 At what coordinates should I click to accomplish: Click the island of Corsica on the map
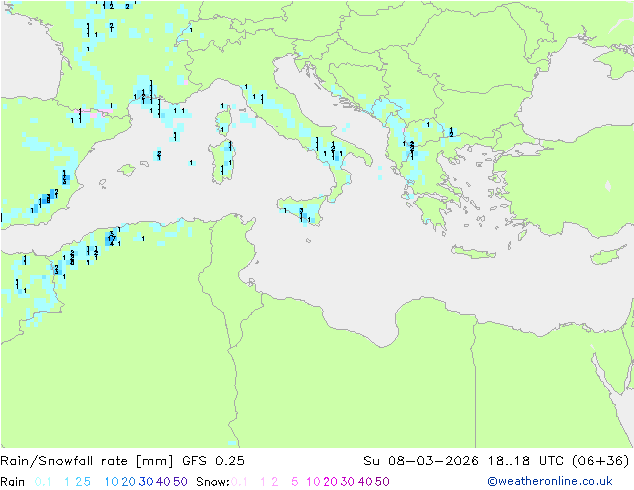tap(224, 120)
